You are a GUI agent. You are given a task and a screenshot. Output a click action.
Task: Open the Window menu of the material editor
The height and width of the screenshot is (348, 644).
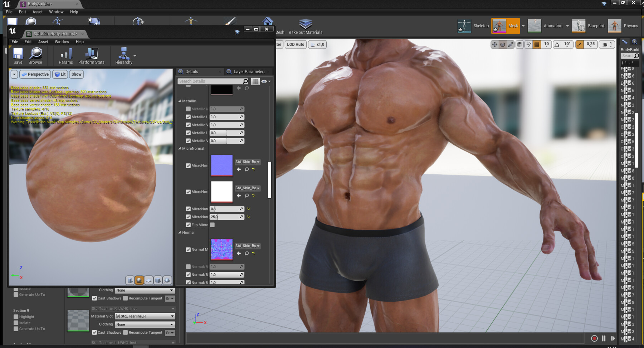[x=62, y=41]
